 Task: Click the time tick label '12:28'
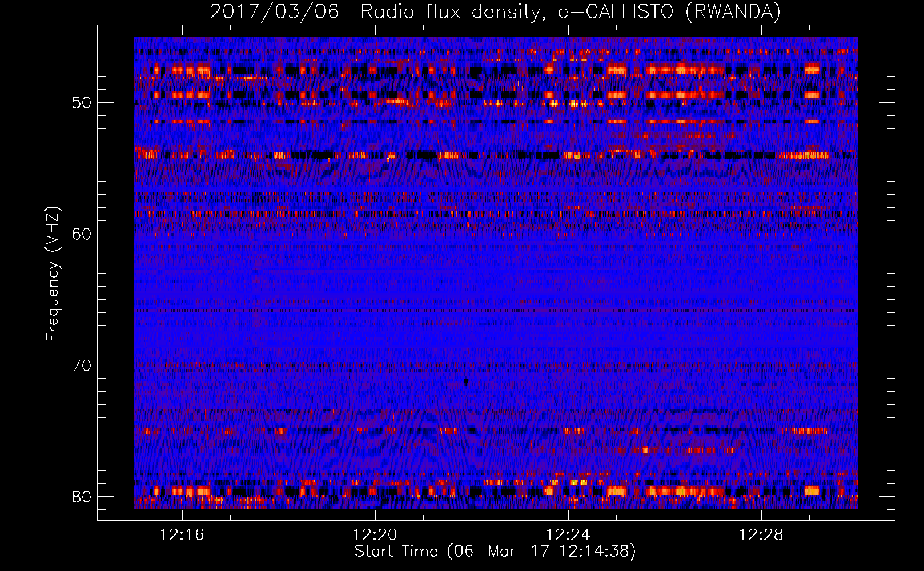[x=761, y=535]
